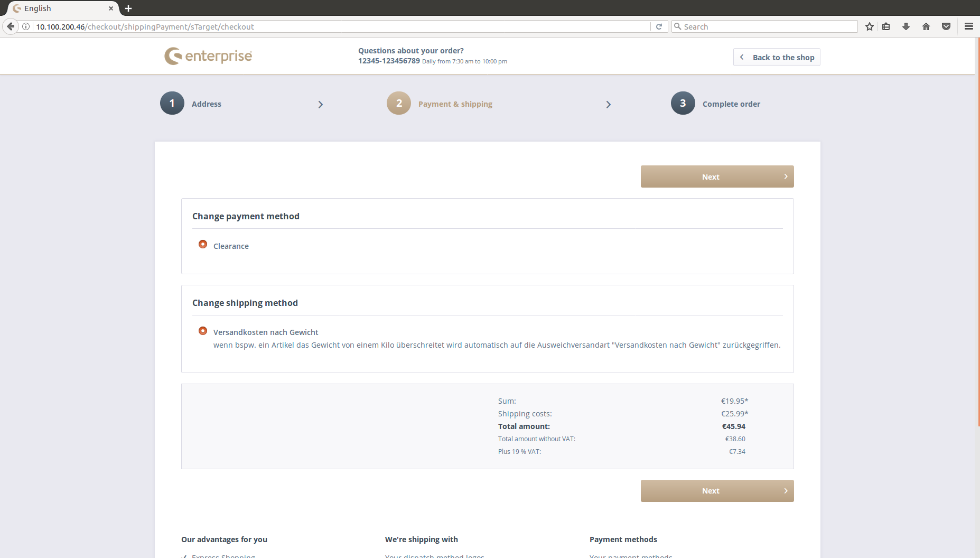Open the bookmarks list icon
The height and width of the screenshot is (558, 980).
[x=886, y=26]
